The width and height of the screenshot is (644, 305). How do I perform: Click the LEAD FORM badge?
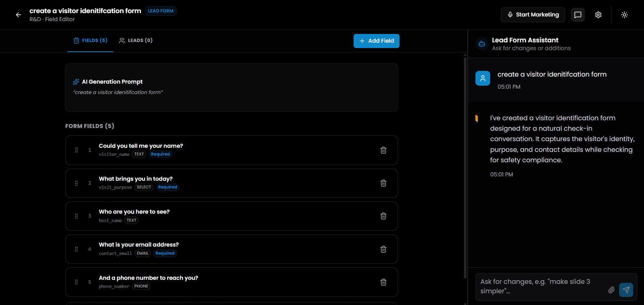160,11
